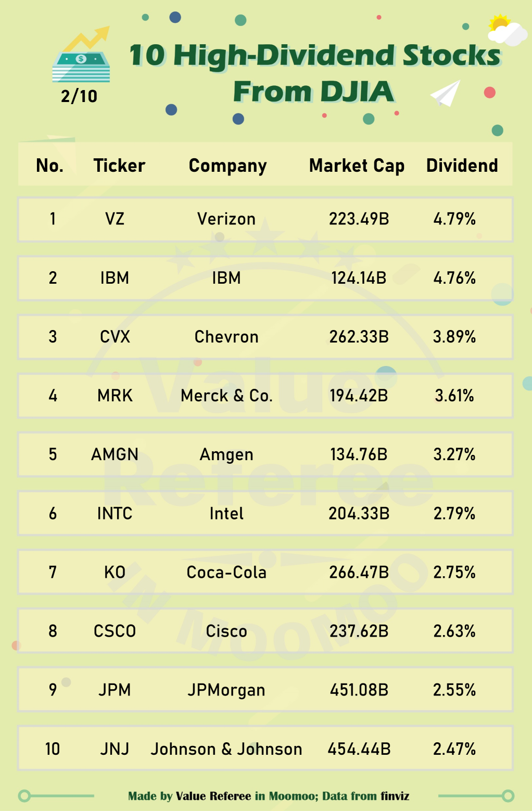Click the VZ ticker symbol
The height and width of the screenshot is (811, 532).
[x=115, y=219]
